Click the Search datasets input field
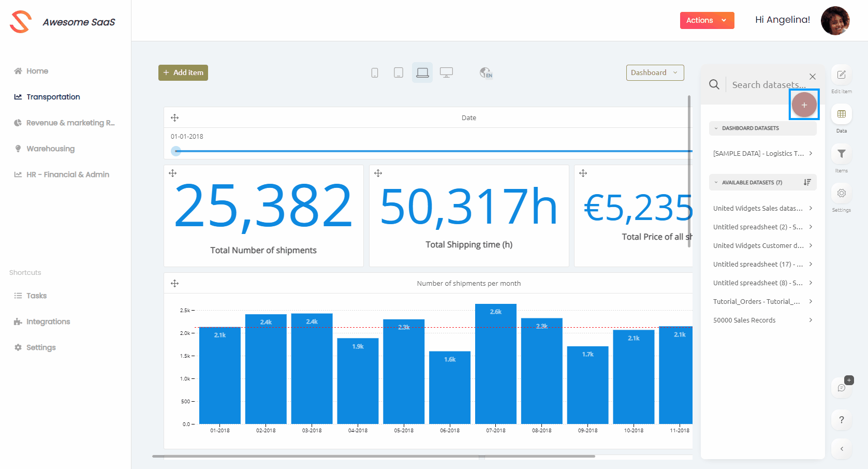 pos(768,85)
